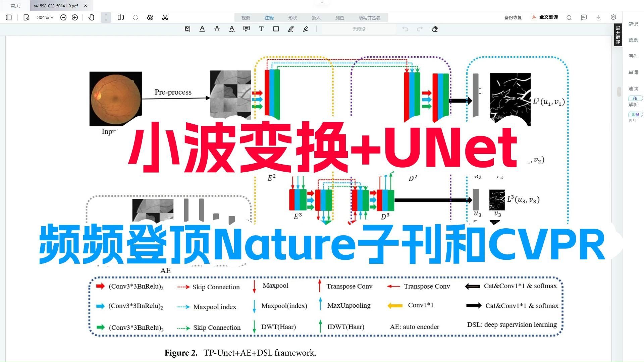Click the page view settings icon
This screenshot has height=362, width=644.
[26, 17]
